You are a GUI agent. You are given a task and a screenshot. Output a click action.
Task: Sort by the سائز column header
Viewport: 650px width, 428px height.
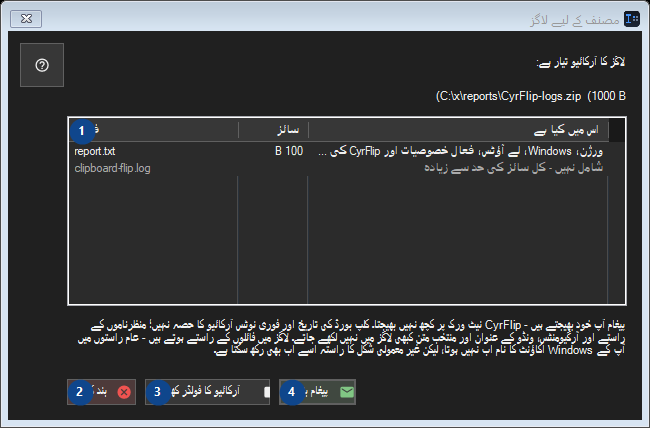[x=273, y=130]
